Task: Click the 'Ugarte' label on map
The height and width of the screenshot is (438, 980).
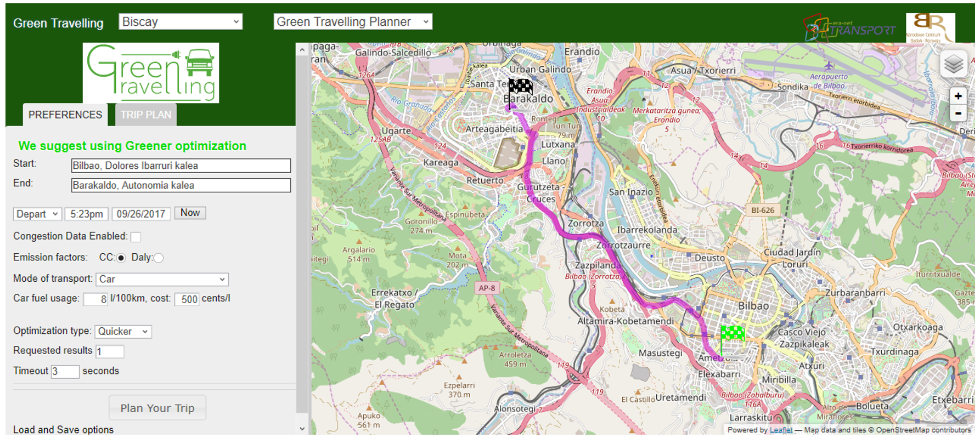Action: pyautogui.click(x=396, y=131)
